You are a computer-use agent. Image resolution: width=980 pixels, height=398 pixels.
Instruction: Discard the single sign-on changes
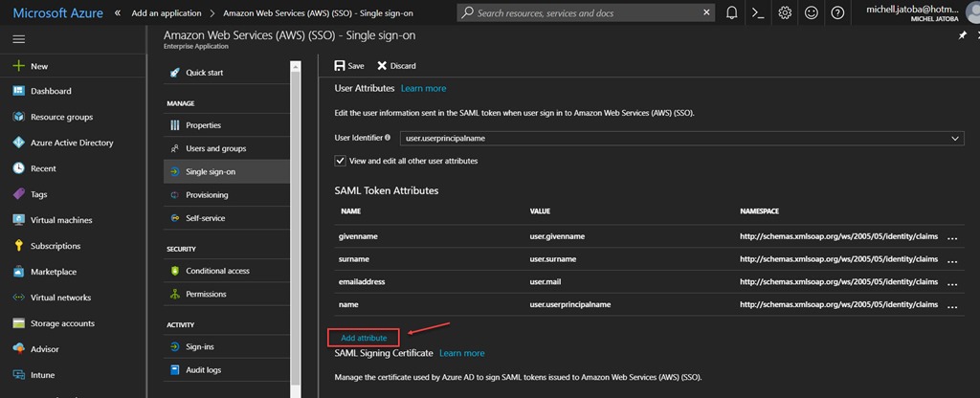point(396,66)
